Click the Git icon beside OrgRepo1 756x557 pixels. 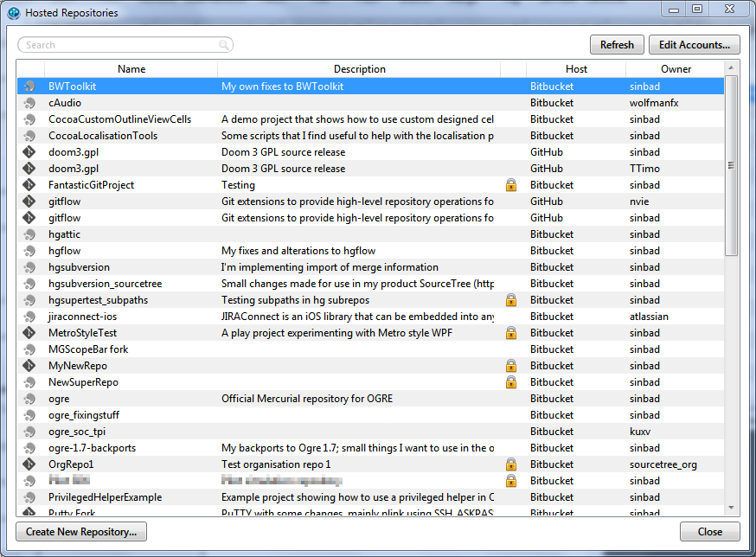pos(29,464)
